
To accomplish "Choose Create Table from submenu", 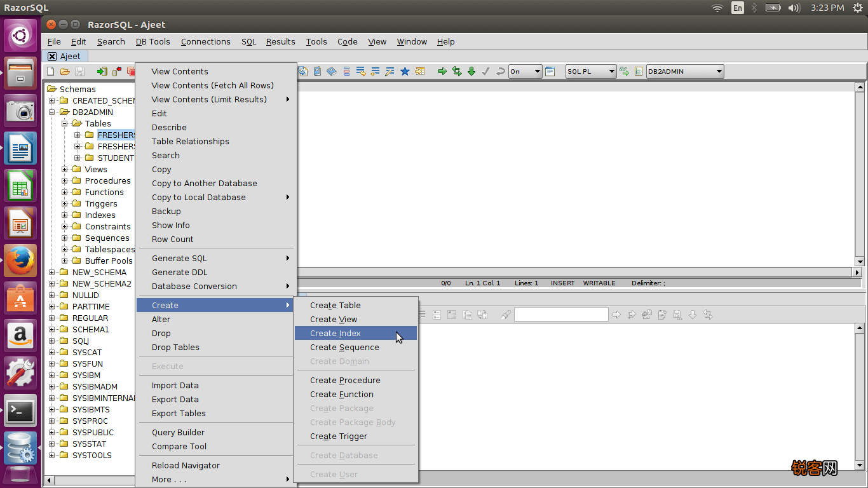I will pyautogui.click(x=356, y=306).
